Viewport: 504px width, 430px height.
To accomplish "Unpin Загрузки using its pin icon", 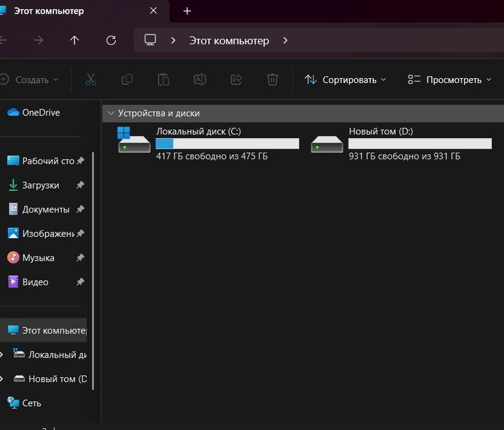I will pos(81,185).
